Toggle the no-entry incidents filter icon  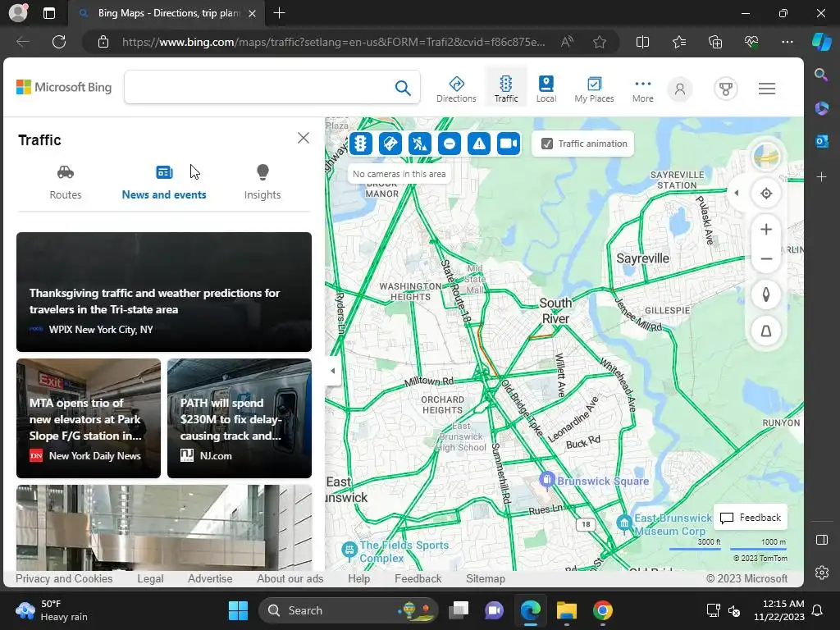(449, 144)
